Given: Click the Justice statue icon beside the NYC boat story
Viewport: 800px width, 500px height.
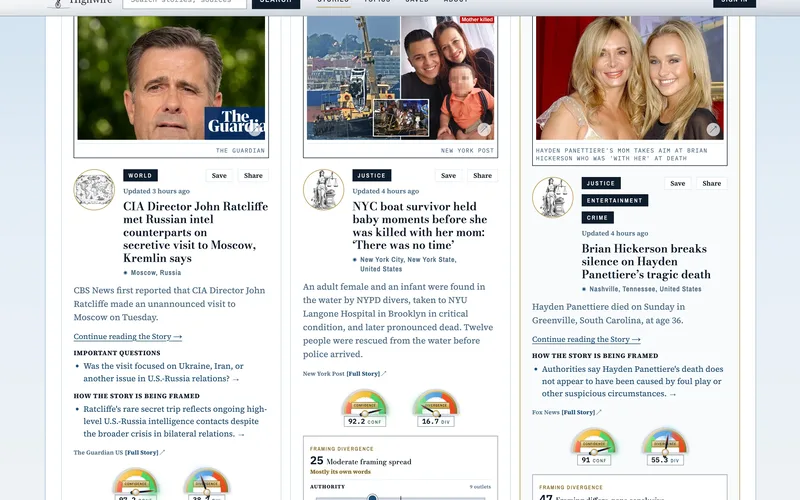Looking at the screenshot, I should [x=323, y=189].
